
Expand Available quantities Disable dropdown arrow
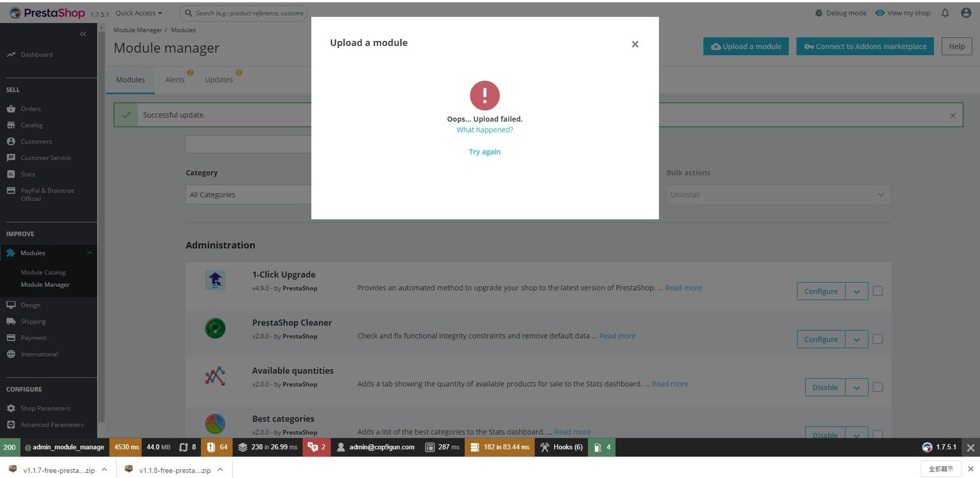[857, 387]
